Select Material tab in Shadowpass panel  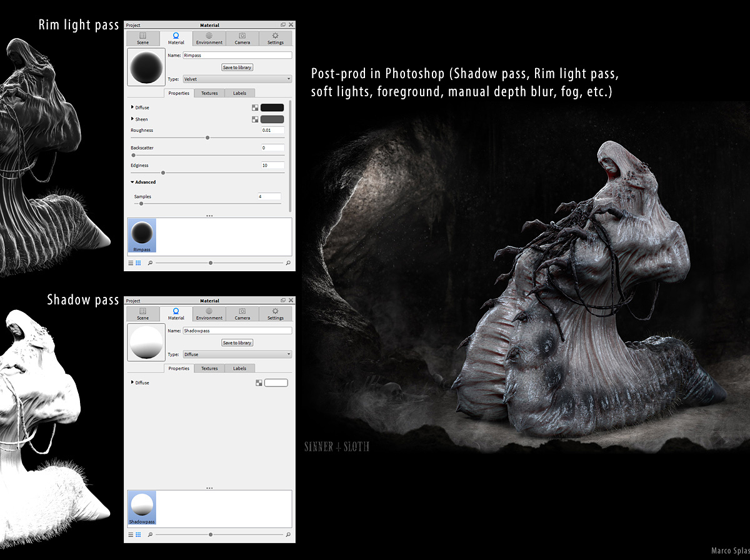(x=176, y=314)
